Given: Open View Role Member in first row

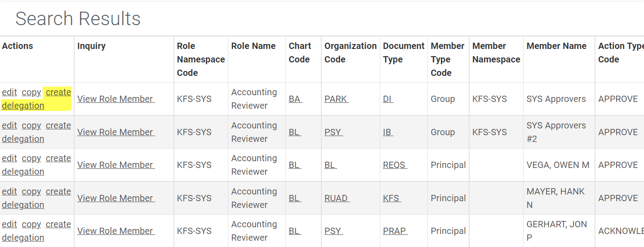Looking at the screenshot, I should point(116,99).
